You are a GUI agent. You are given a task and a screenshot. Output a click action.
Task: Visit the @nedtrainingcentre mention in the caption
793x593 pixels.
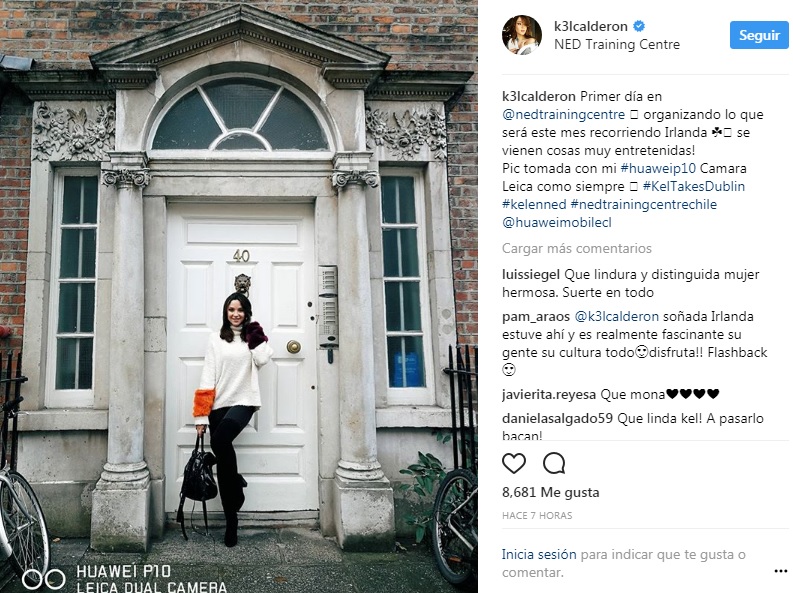click(563, 114)
